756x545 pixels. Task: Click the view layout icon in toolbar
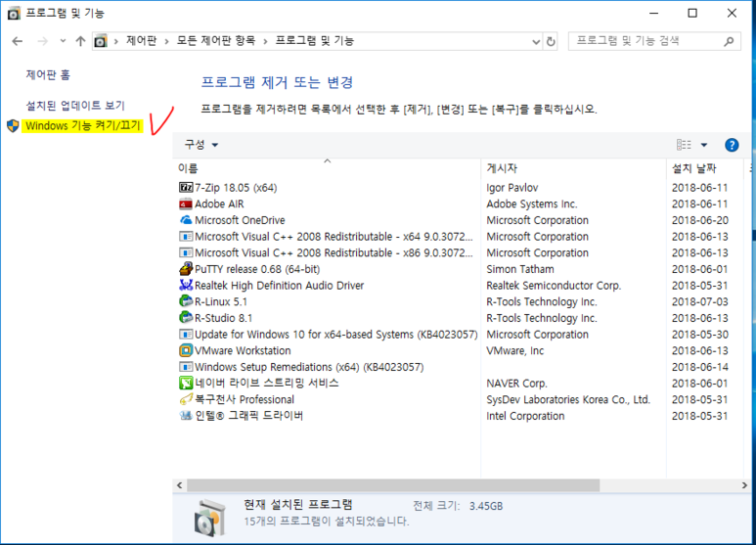[x=684, y=145]
